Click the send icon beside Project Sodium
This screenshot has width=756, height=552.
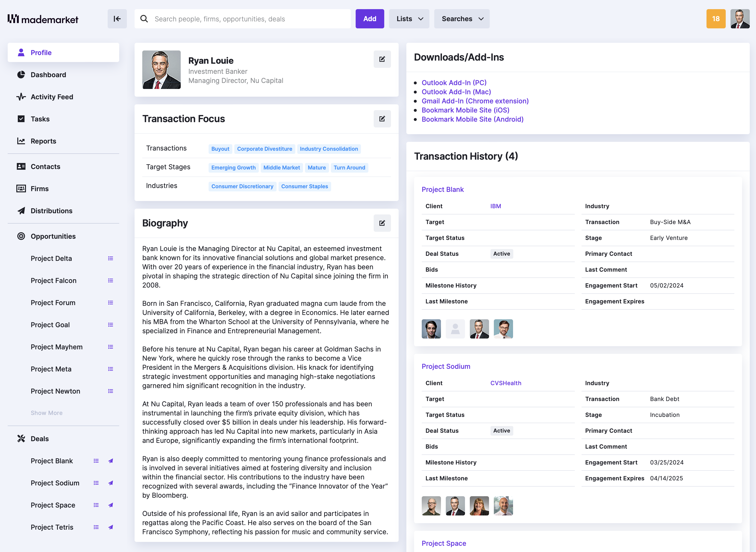111,483
